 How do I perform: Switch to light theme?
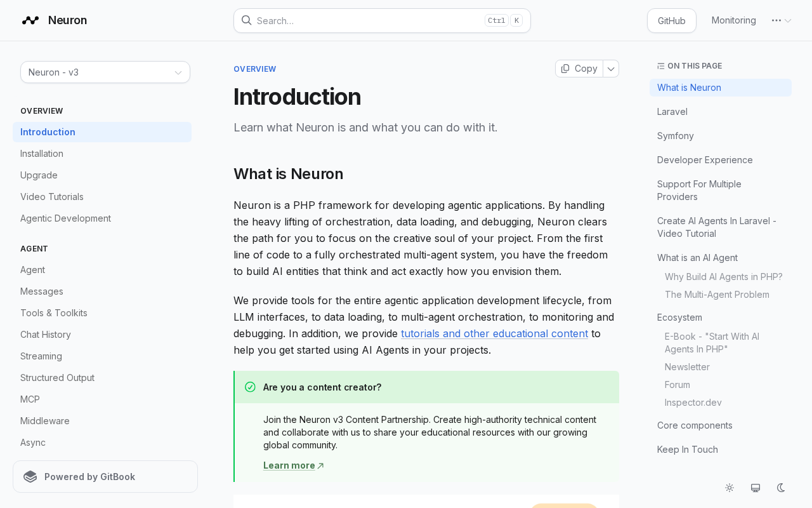[730, 488]
